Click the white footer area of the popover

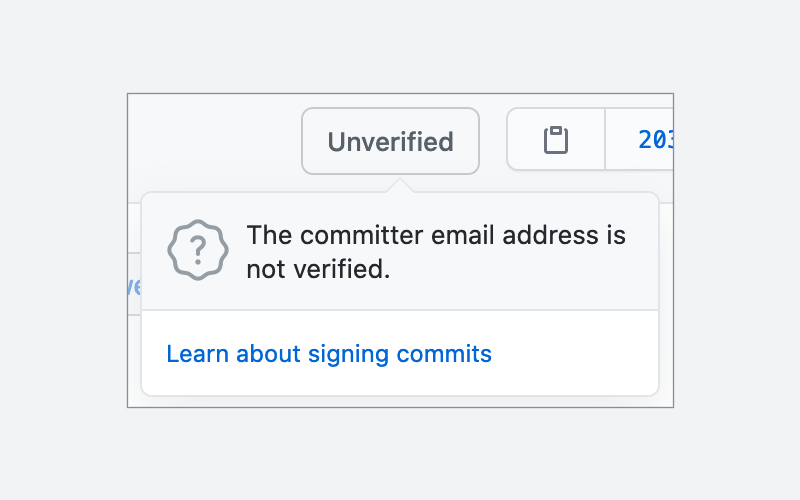400,353
